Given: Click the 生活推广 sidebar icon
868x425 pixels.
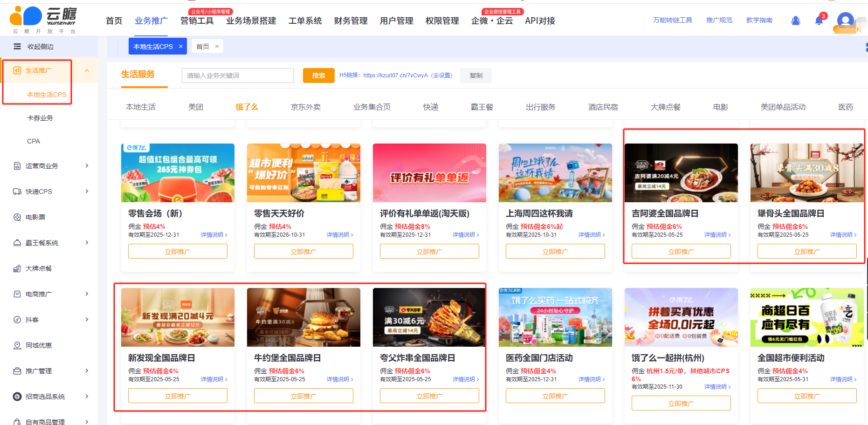Looking at the screenshot, I should [x=17, y=70].
